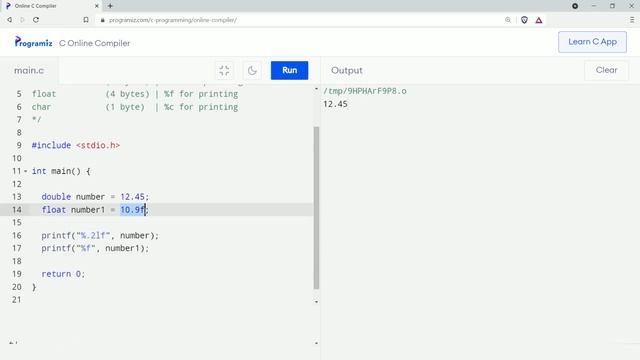Clear the output panel
This screenshot has height=360, width=640.
click(606, 70)
